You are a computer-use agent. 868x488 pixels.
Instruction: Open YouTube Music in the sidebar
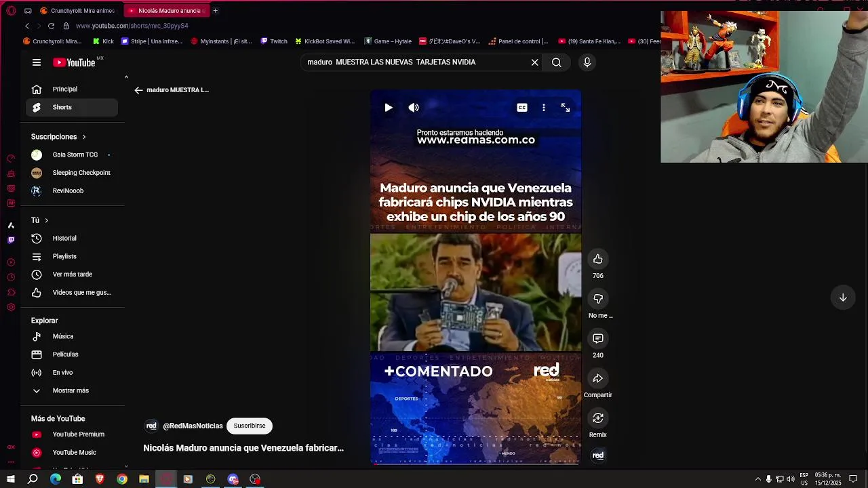[x=72, y=453]
